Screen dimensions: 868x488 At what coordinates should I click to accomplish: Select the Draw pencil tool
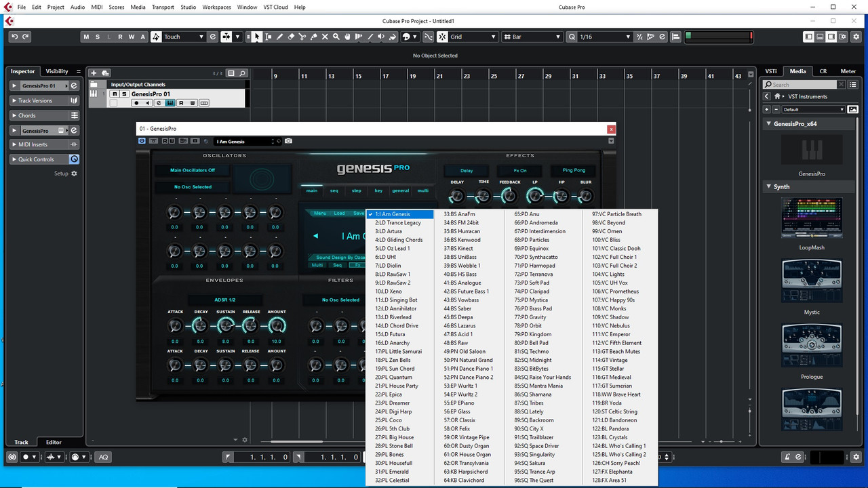[280, 37]
